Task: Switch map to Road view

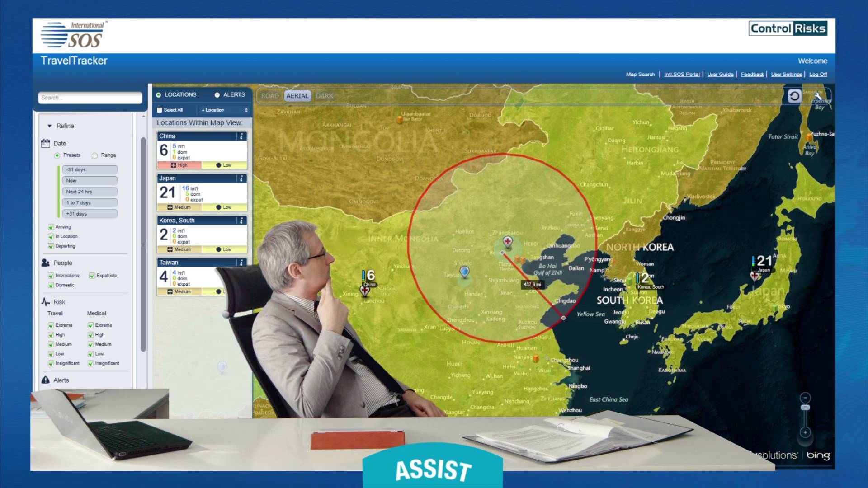Action: [x=270, y=96]
